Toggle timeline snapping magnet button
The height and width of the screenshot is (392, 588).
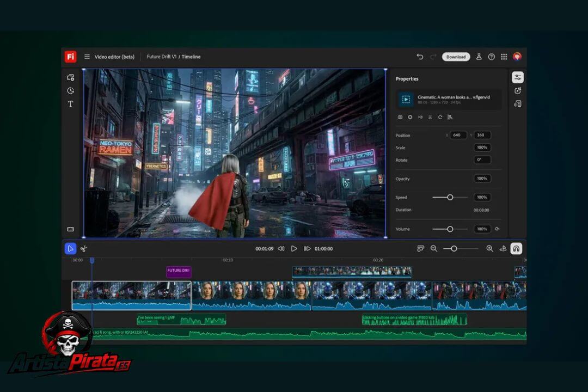pyautogui.click(x=516, y=249)
